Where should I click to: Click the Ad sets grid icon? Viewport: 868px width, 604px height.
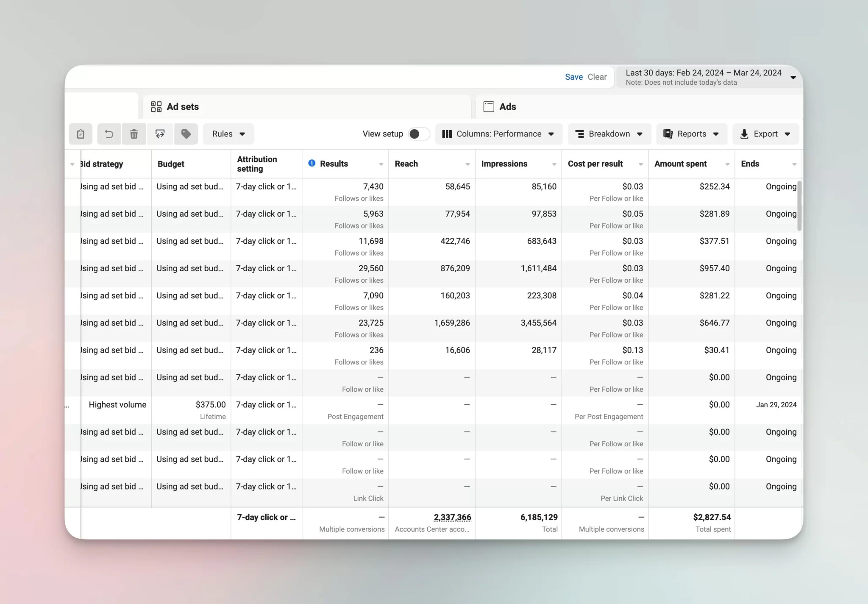[x=156, y=106]
